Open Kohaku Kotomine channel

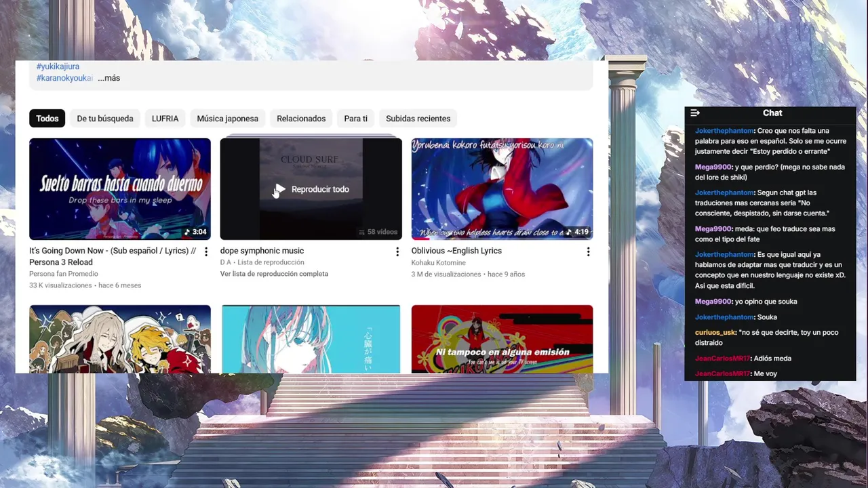pos(438,262)
